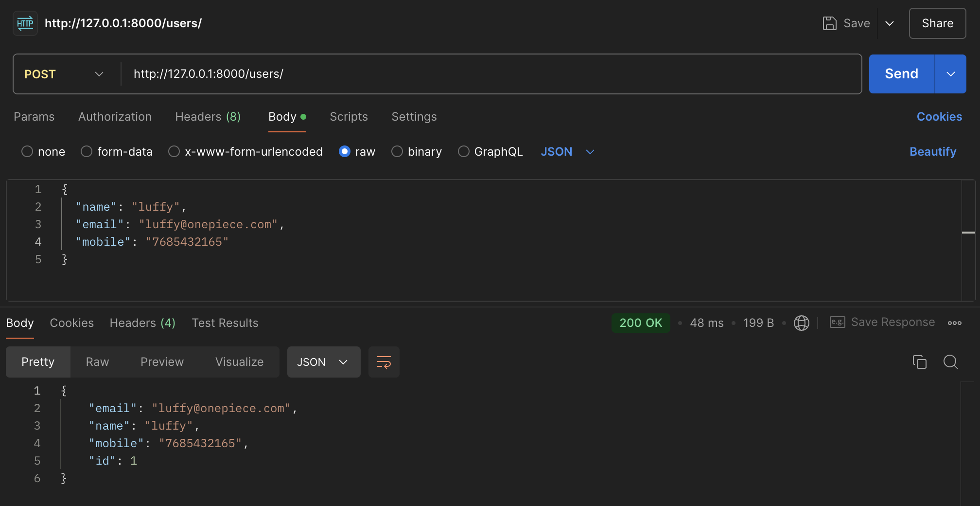Viewport: 980px width, 506px height.
Task: Open the Settings tab
Action: click(x=414, y=117)
